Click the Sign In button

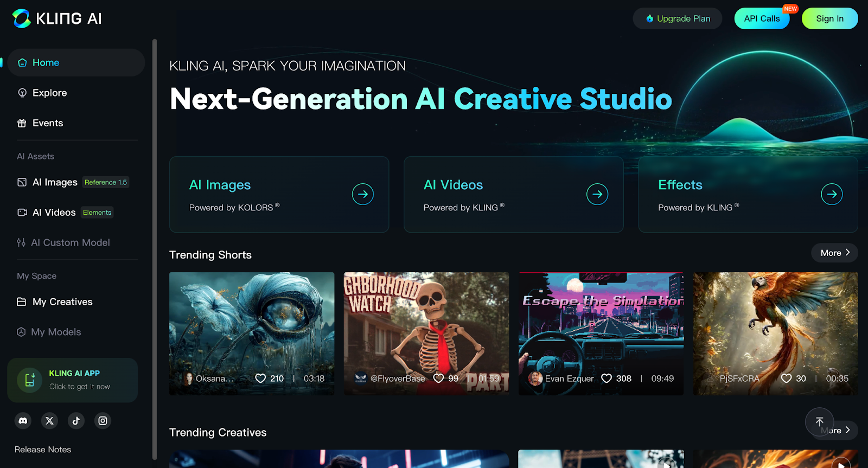(829, 18)
